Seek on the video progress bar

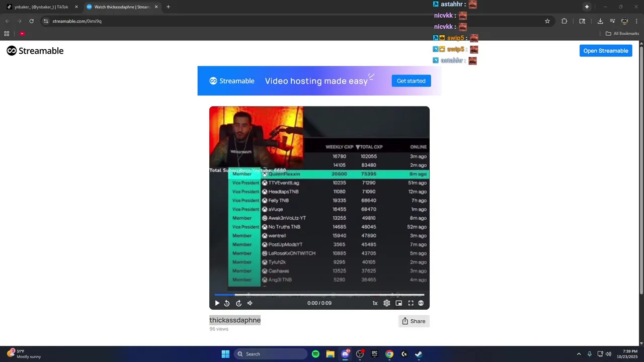319,295
